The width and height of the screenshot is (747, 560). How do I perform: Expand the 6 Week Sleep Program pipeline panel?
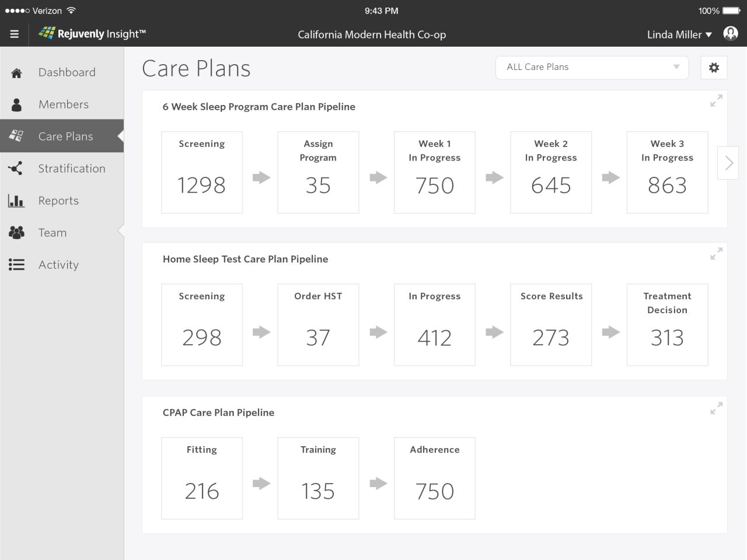(x=716, y=101)
